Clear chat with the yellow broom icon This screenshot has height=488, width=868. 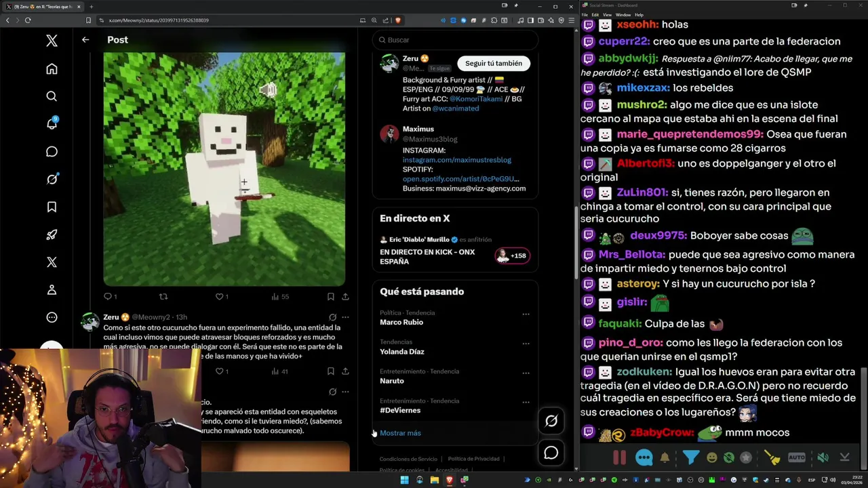tap(773, 457)
